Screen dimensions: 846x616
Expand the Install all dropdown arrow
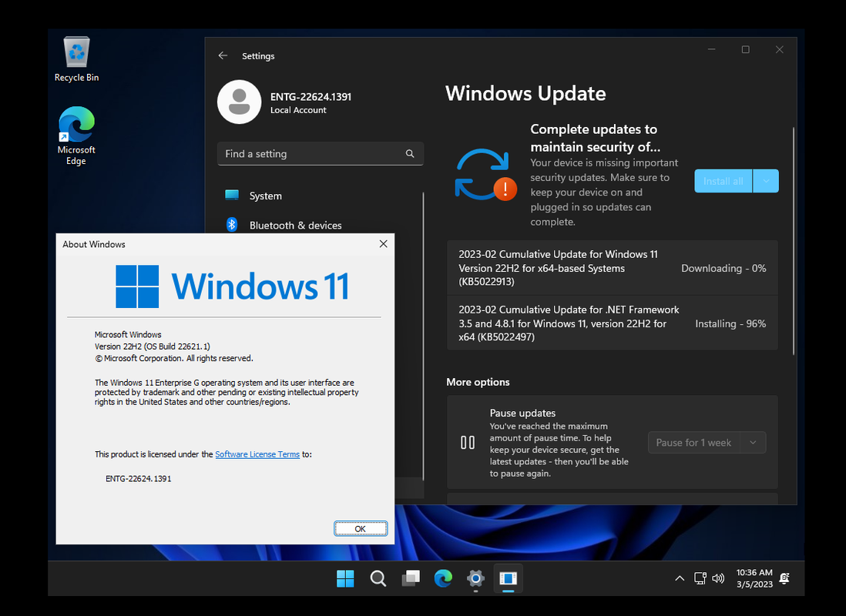766,181
